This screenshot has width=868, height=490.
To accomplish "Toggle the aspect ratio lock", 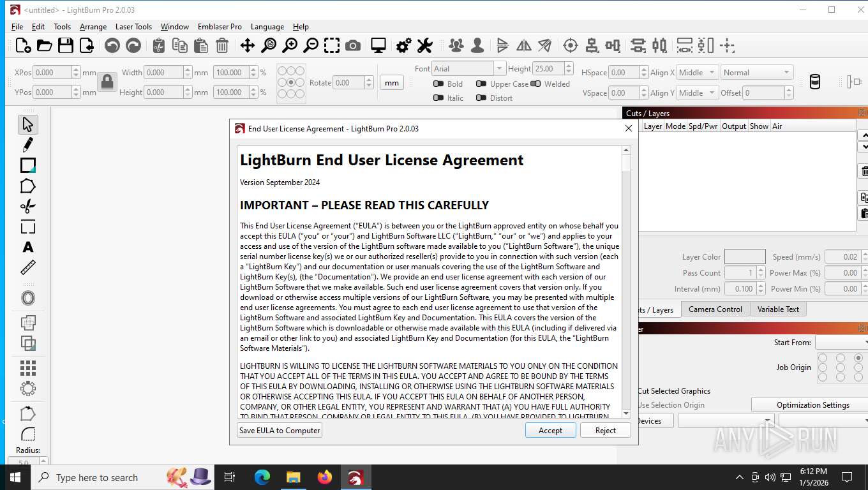I will (107, 82).
